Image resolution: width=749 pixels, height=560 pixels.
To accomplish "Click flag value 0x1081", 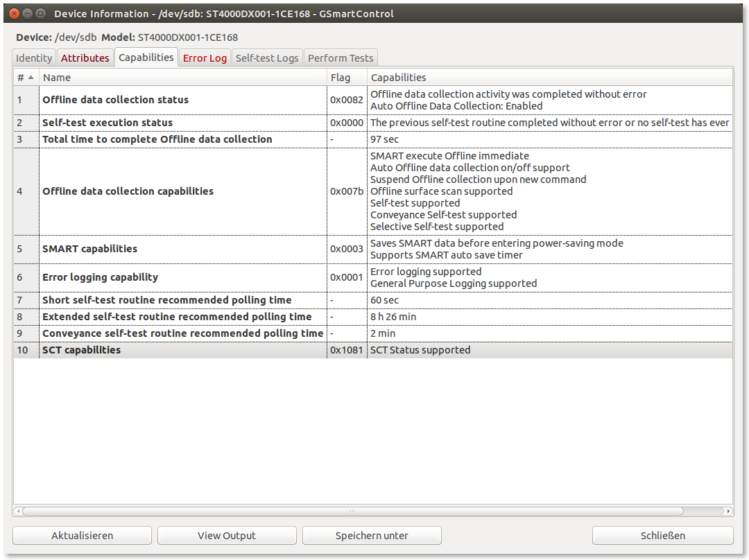I will 347,350.
